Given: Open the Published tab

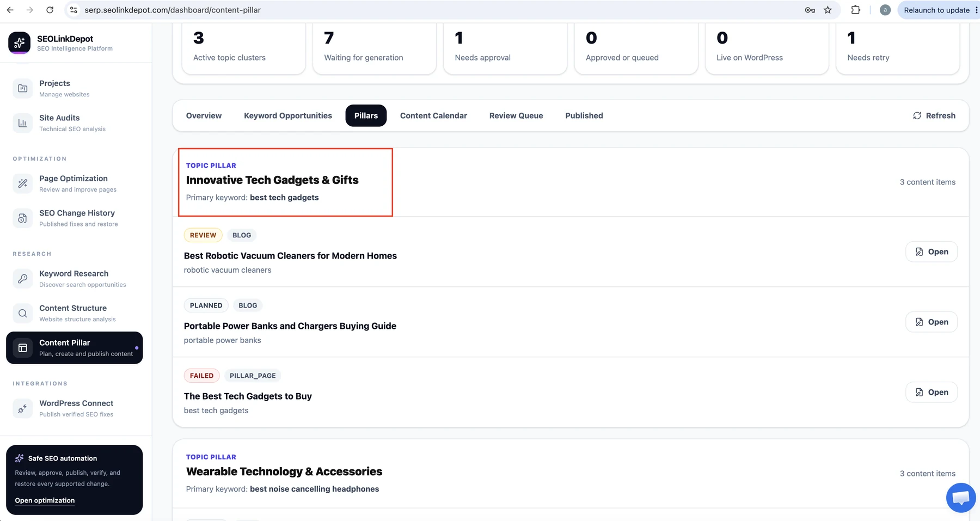Looking at the screenshot, I should [x=584, y=115].
